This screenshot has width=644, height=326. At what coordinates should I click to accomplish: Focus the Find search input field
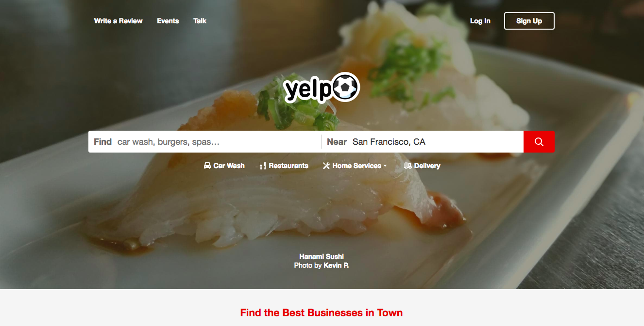click(204, 142)
